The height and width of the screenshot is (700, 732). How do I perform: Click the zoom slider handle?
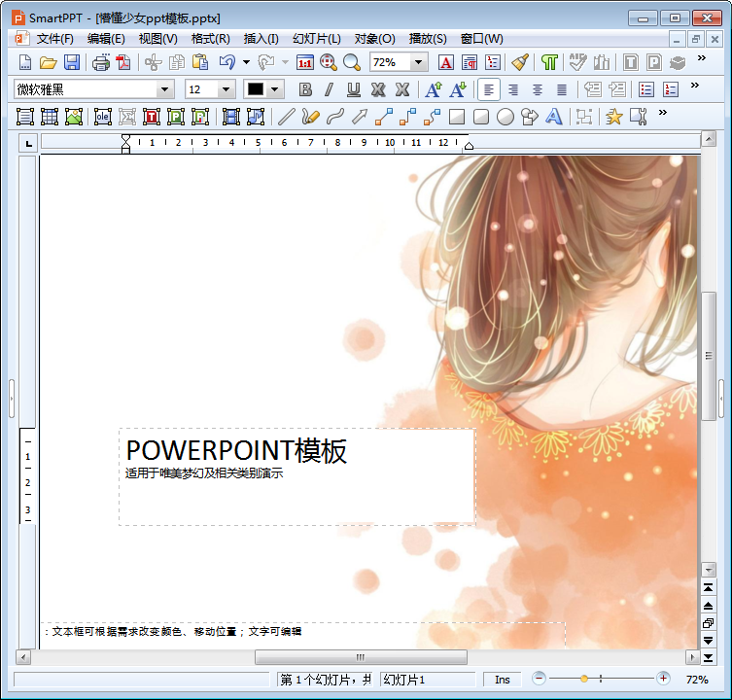[x=583, y=679]
